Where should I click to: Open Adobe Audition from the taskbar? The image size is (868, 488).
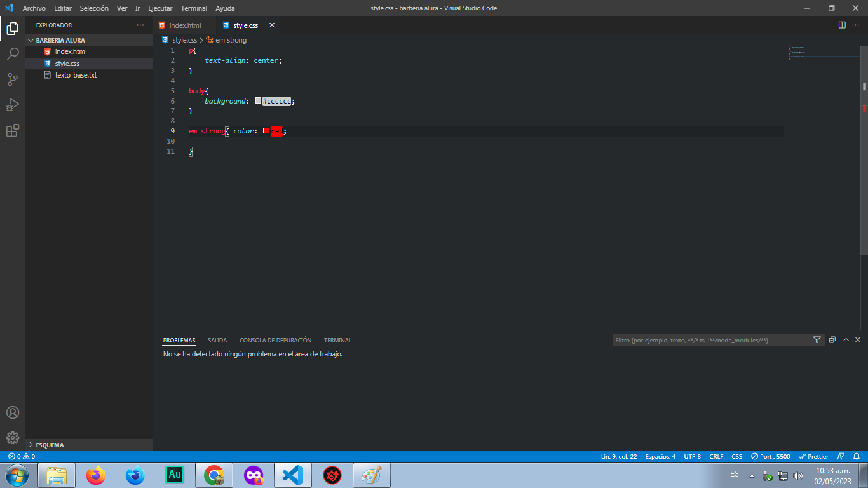[x=175, y=475]
